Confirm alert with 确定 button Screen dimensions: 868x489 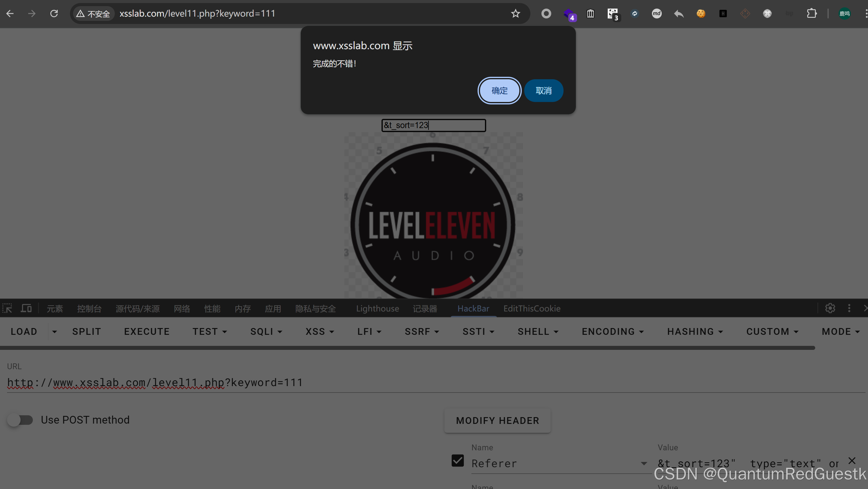(x=499, y=91)
